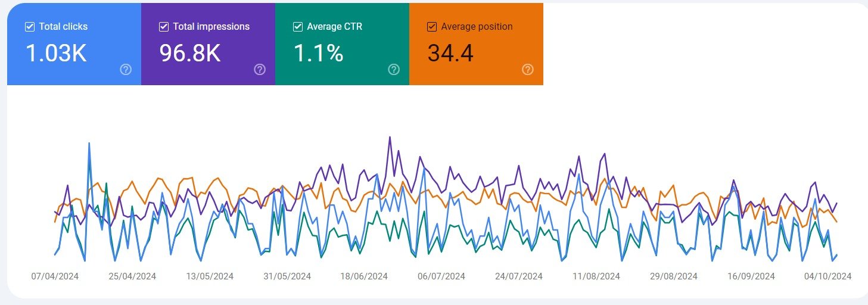
Task: Click the tallest blue clicks spike
Action: coord(89,143)
